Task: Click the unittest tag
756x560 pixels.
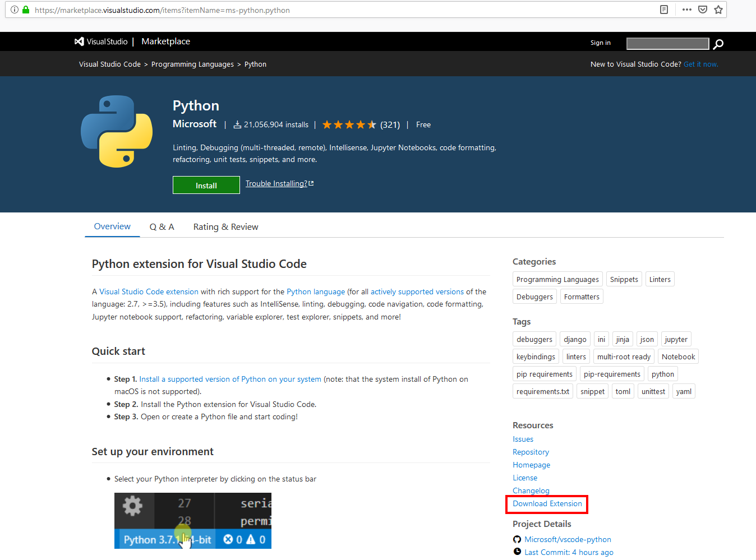Action: click(653, 391)
